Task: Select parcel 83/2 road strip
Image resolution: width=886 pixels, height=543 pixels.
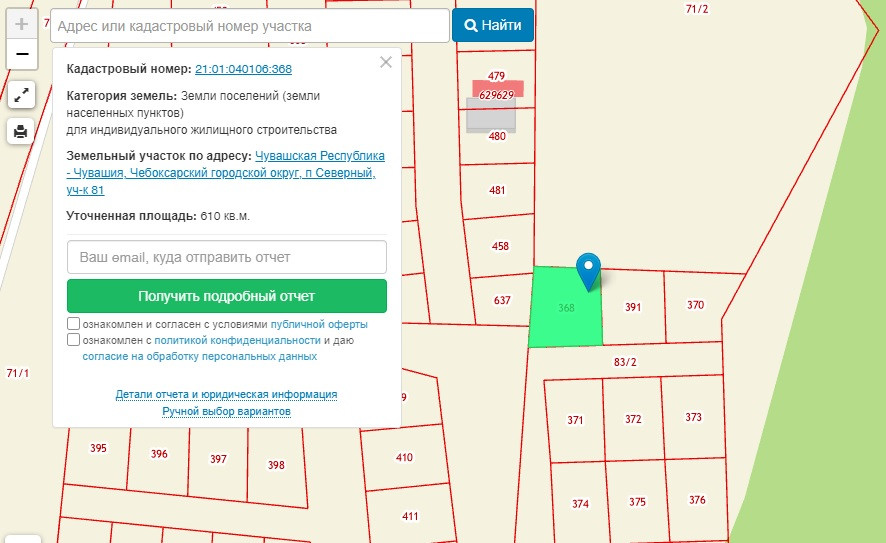Action: tap(625, 362)
